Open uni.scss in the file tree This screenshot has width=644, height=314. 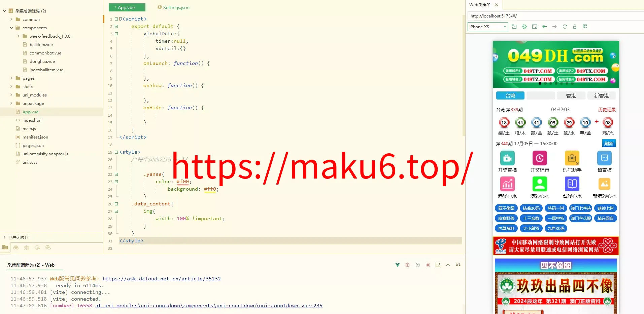coord(30,162)
